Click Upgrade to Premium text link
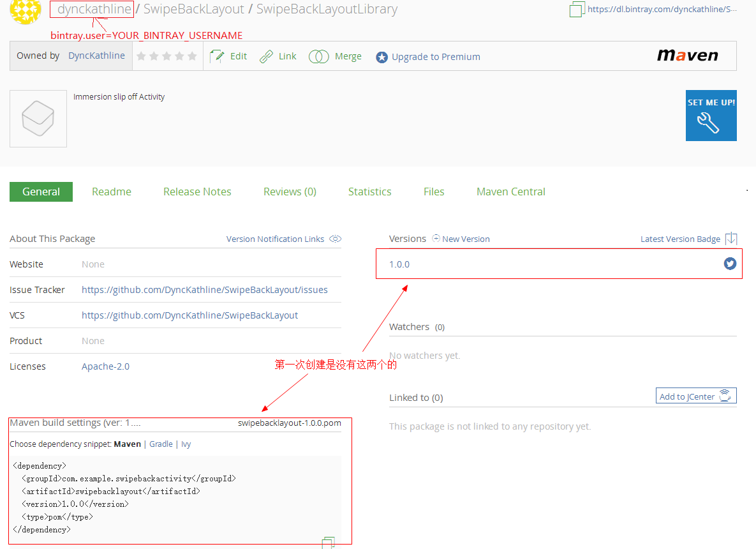Screen dimensions: 756x549 [436, 57]
